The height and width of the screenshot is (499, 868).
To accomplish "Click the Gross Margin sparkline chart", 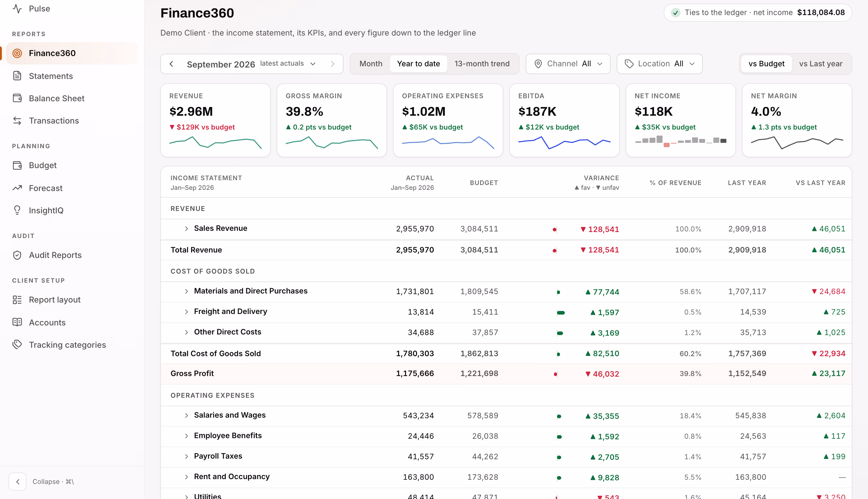I will pyautogui.click(x=331, y=142).
